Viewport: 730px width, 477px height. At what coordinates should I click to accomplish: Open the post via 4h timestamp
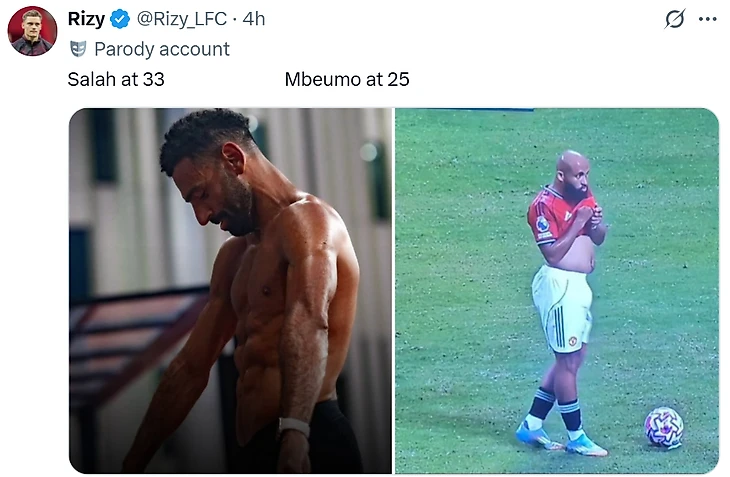(254, 19)
